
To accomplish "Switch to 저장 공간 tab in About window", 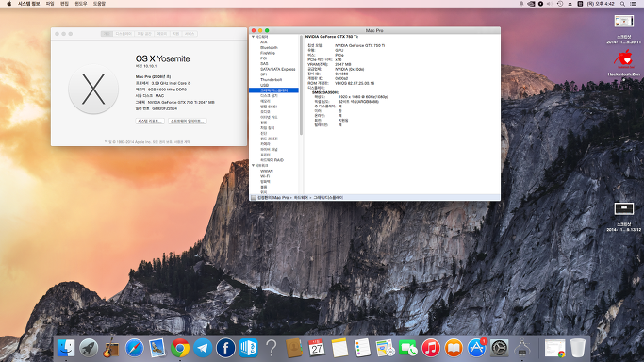I will (x=144, y=34).
